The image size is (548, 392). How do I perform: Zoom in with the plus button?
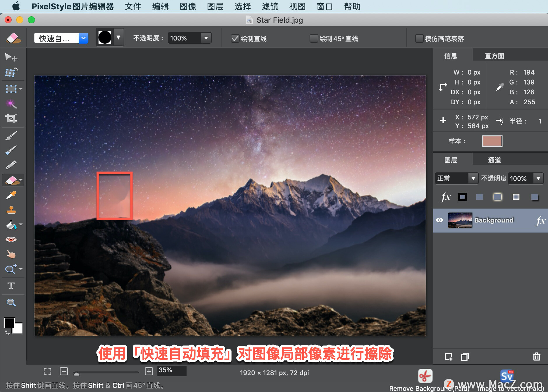coord(149,371)
